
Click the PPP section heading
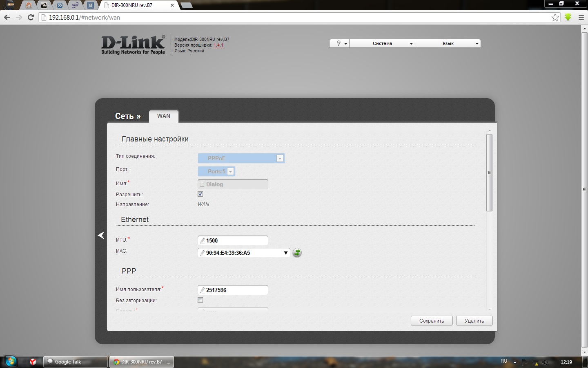tap(129, 271)
